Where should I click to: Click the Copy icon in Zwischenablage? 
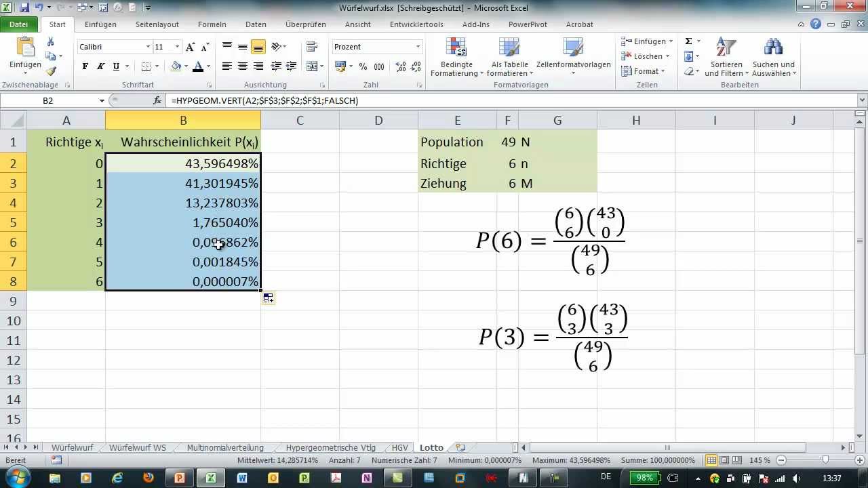click(50, 56)
